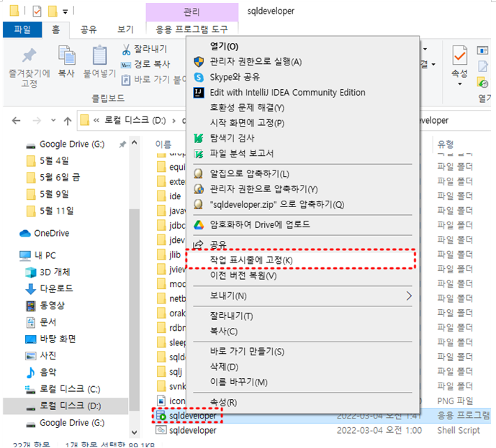Go up one folder level arrow
Viewport: 496px width, 448px height.
68,121
